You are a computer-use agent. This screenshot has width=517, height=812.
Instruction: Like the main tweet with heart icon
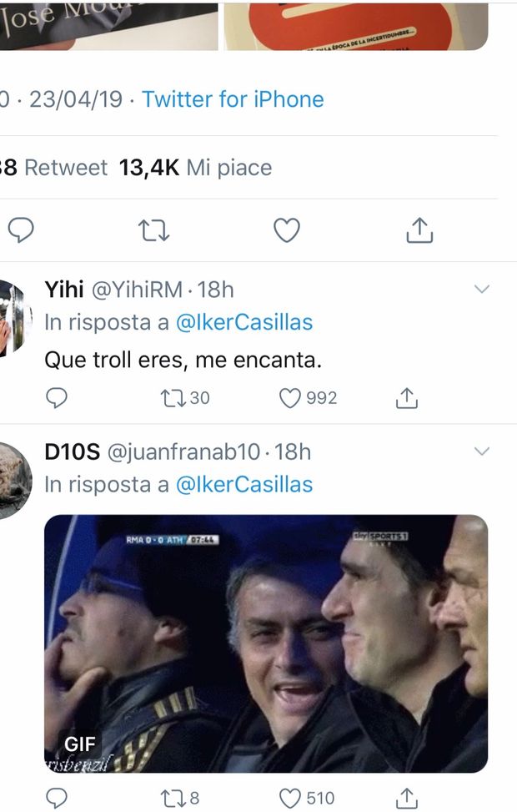287,230
